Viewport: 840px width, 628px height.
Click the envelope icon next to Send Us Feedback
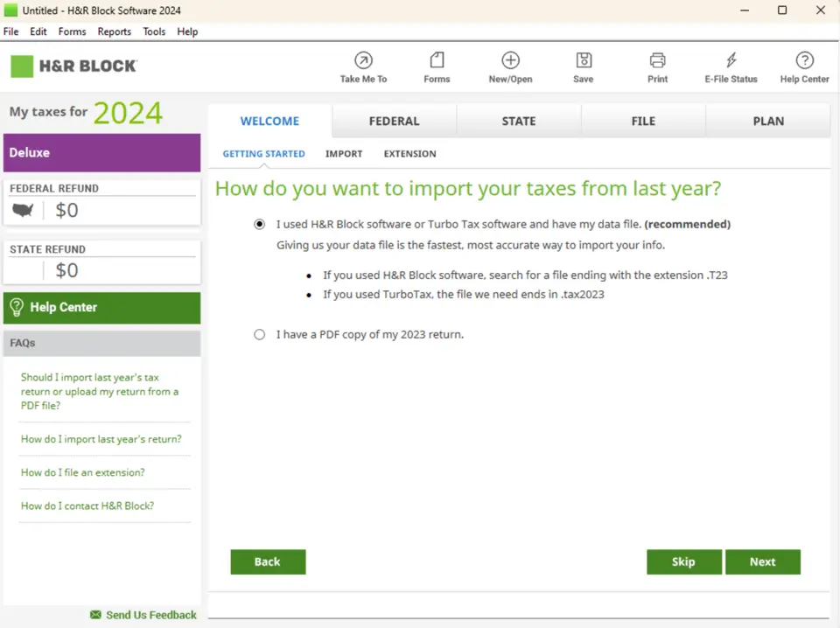95,614
